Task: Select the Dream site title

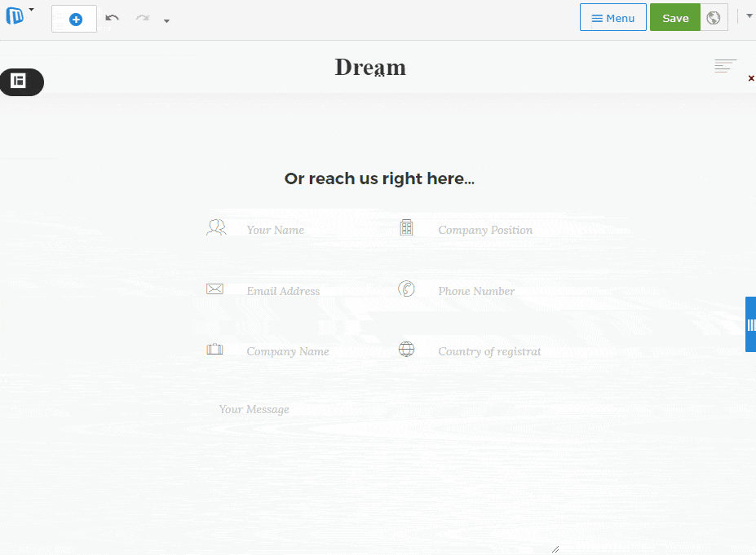Action: tap(370, 68)
